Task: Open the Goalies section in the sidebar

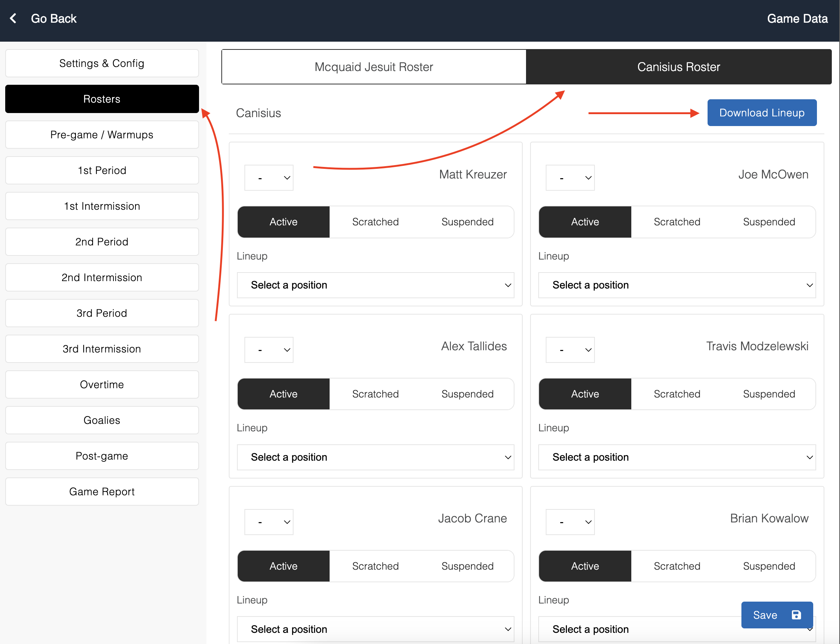Action: 102,420
